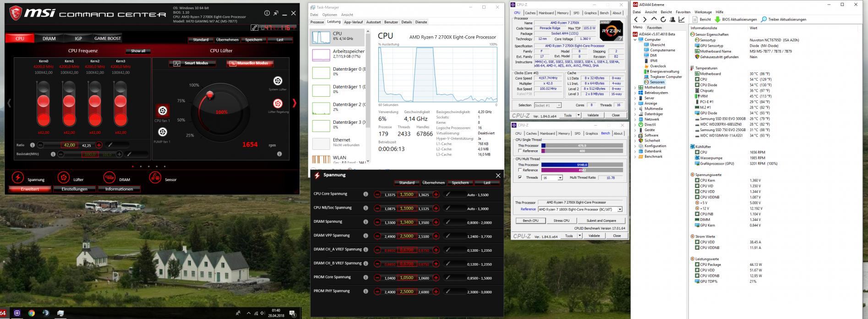The height and width of the screenshot is (319, 868).
Task: Expand the Benchmark tree node in AIDA64
Action: pyautogui.click(x=635, y=157)
